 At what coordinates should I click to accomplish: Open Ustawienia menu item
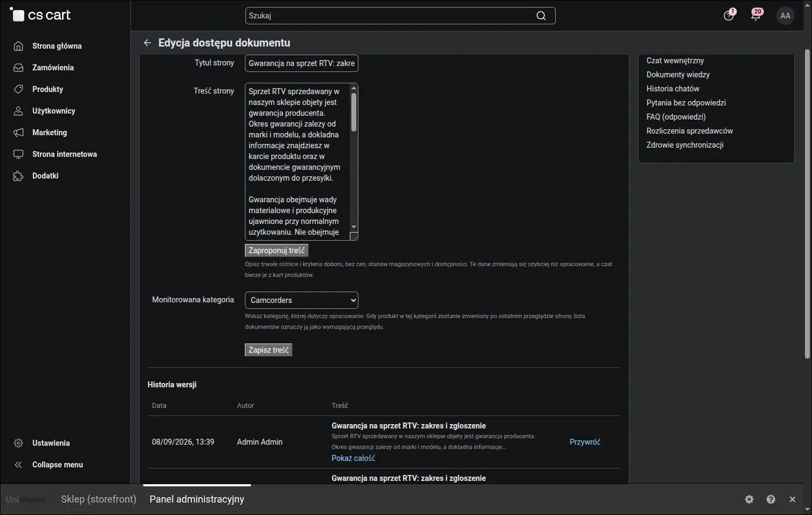coord(51,443)
